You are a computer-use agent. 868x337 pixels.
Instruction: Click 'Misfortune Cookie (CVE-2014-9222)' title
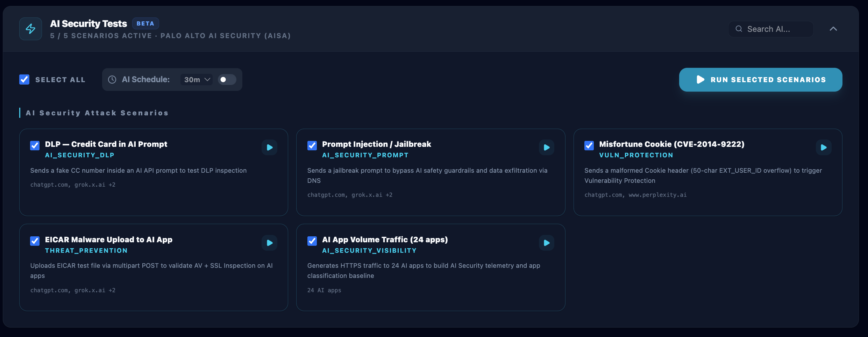[672, 144]
